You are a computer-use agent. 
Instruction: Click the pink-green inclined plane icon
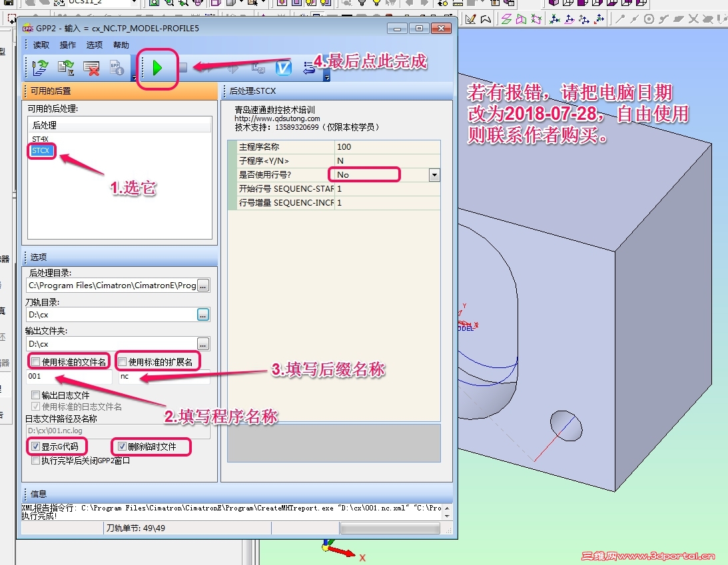522,19
